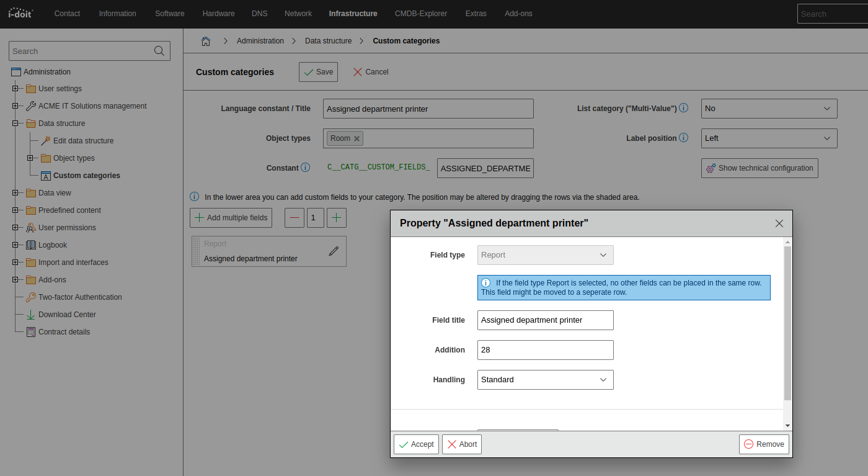Image resolution: width=868 pixels, height=476 pixels.
Task: Click the search magnifier icon in sidebar
Action: tap(159, 51)
